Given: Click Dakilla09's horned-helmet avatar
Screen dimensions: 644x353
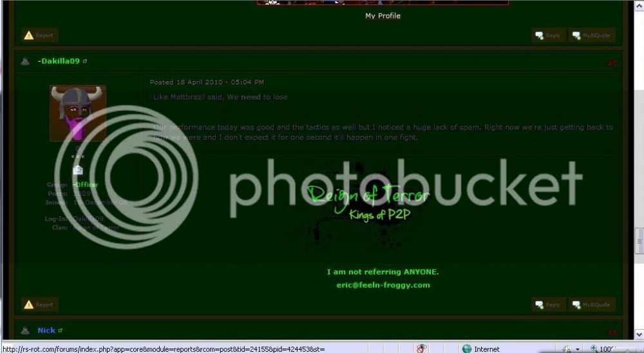Looking at the screenshot, I should click(78, 113).
